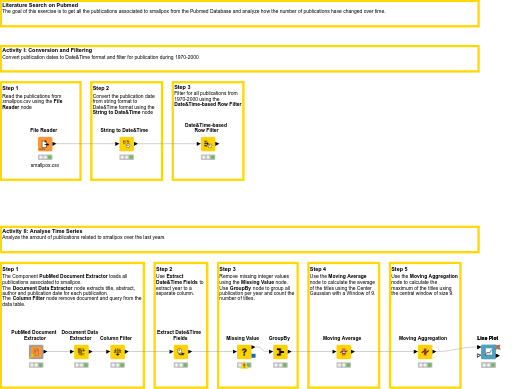Click the Date&Time-based Row Filter output port
Screen dimensions: 512x389
point(217,144)
